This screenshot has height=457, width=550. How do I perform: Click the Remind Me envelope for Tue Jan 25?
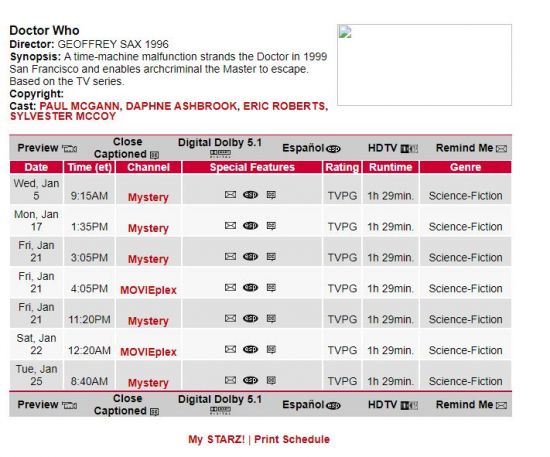coord(230,380)
